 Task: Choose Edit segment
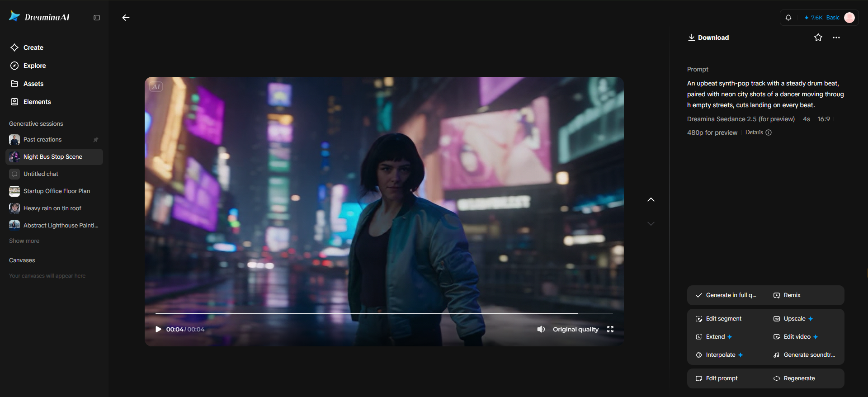tap(718, 319)
